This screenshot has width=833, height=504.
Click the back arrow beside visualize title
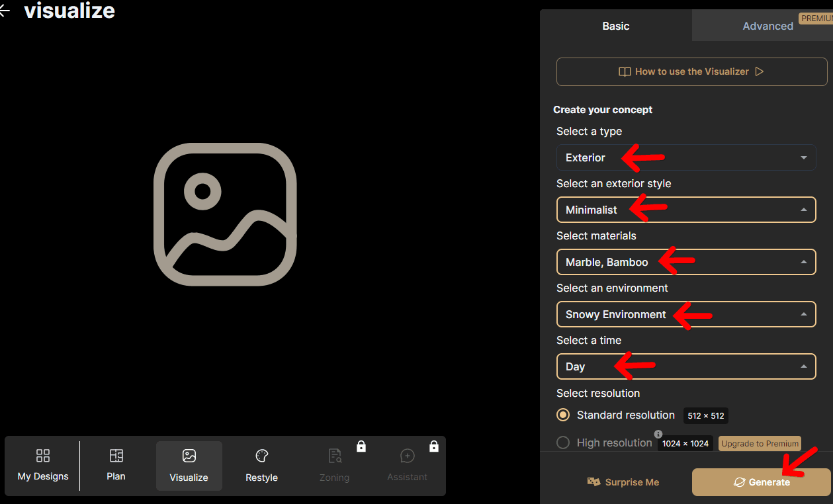4,11
